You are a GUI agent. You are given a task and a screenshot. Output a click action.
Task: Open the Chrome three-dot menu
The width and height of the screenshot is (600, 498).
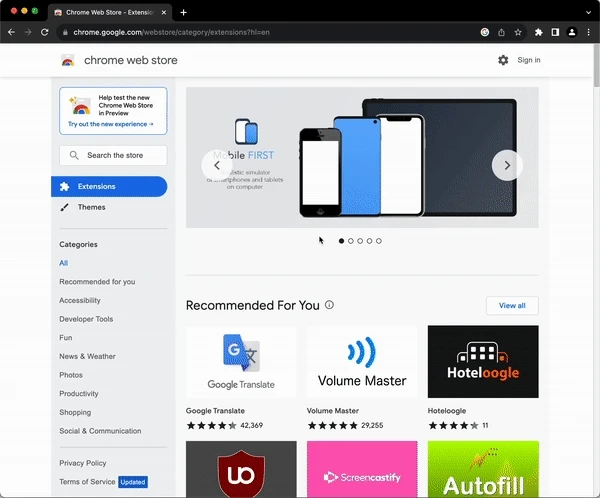click(587, 32)
